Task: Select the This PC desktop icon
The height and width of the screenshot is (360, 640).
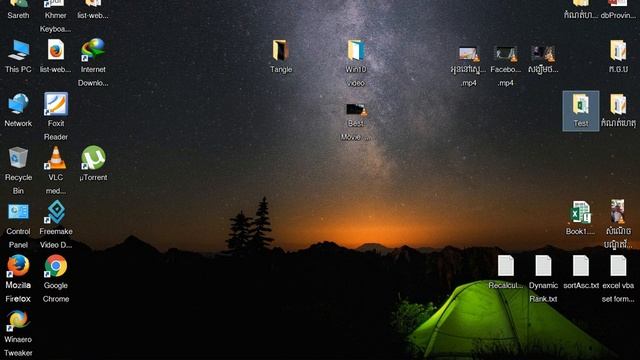Action: tap(18, 56)
